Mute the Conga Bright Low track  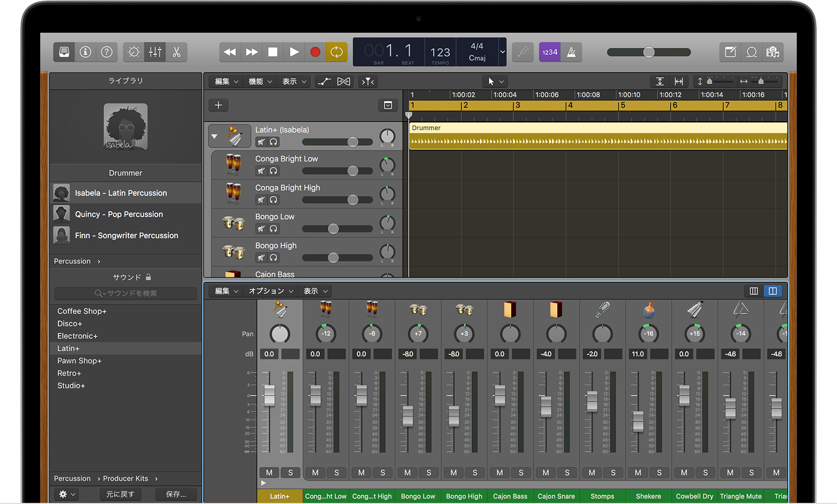pos(261,171)
